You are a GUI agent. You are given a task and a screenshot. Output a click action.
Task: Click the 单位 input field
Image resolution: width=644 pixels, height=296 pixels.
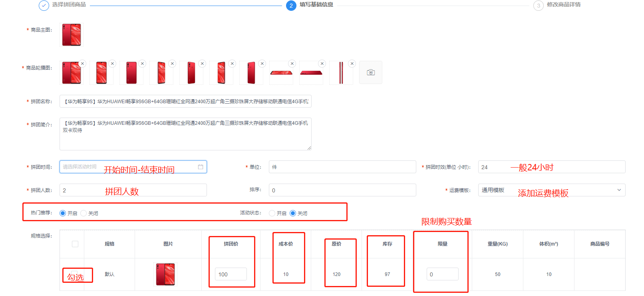coord(342,167)
